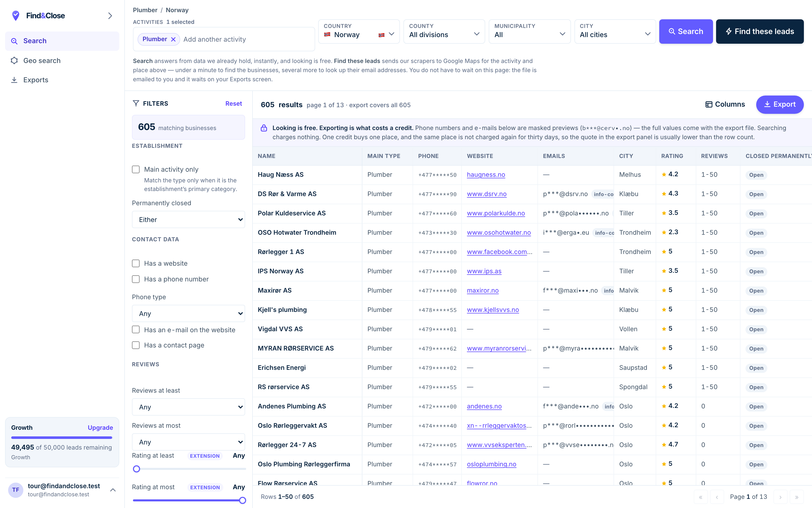Click the 605 matching businesses summary box
The image size is (812, 508).
[x=188, y=127]
